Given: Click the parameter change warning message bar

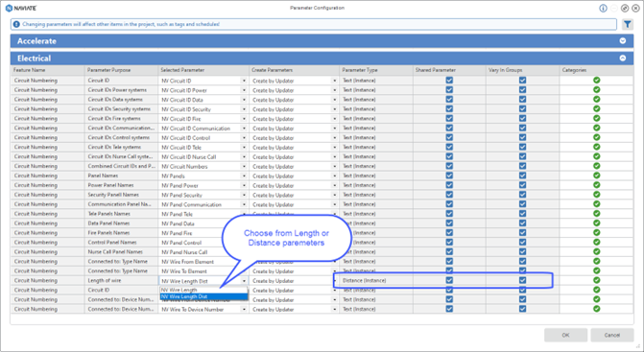Looking at the screenshot, I should [314, 24].
